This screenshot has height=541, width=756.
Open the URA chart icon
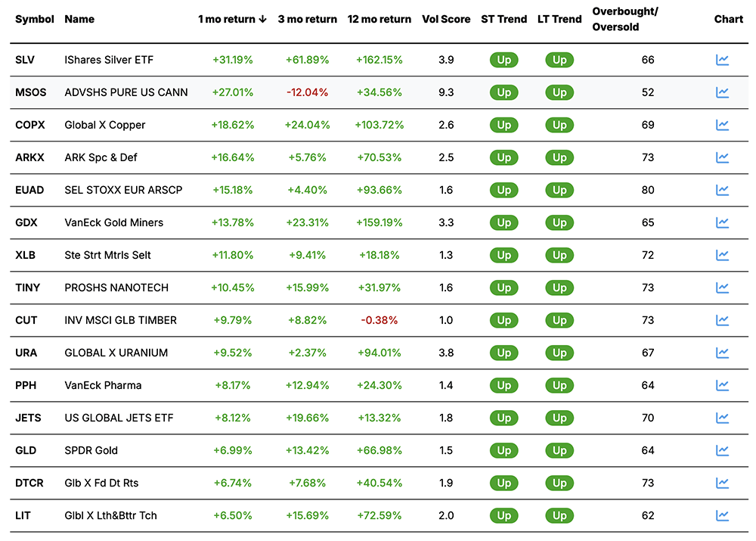pyautogui.click(x=722, y=353)
